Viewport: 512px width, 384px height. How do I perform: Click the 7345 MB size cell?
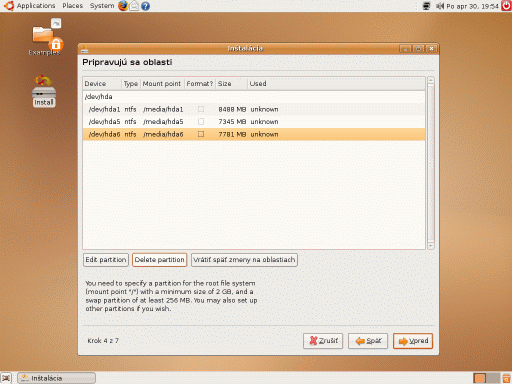tap(232, 121)
